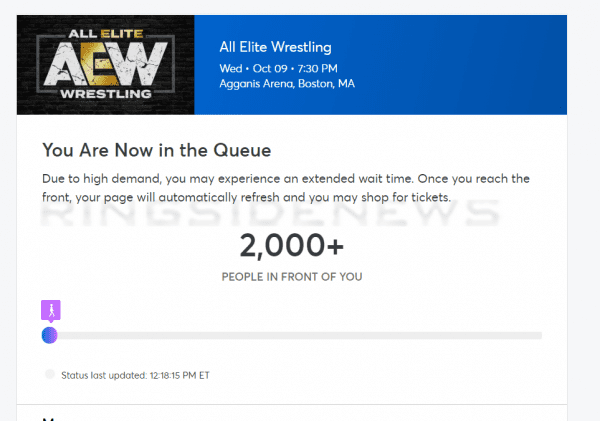Click the blue progress position dot
This screenshot has height=421, width=600.
pos(50,335)
